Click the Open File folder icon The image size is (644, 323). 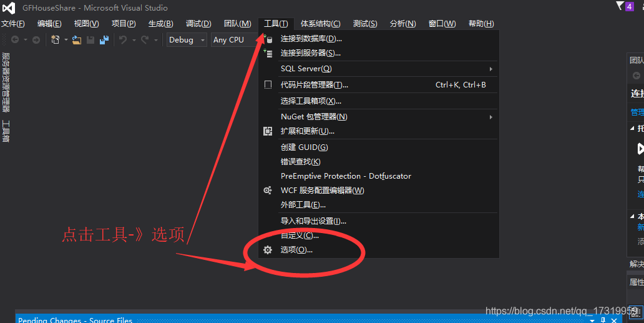click(x=77, y=39)
